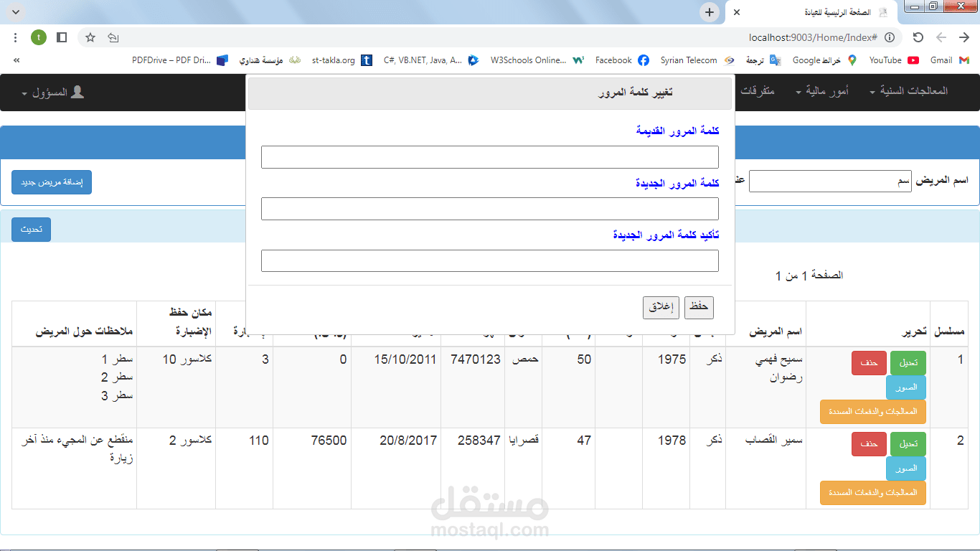This screenshot has width=980, height=551.
Task: Click the right-pointing navigation arrow in the browser toolbar
Action: 964,37
